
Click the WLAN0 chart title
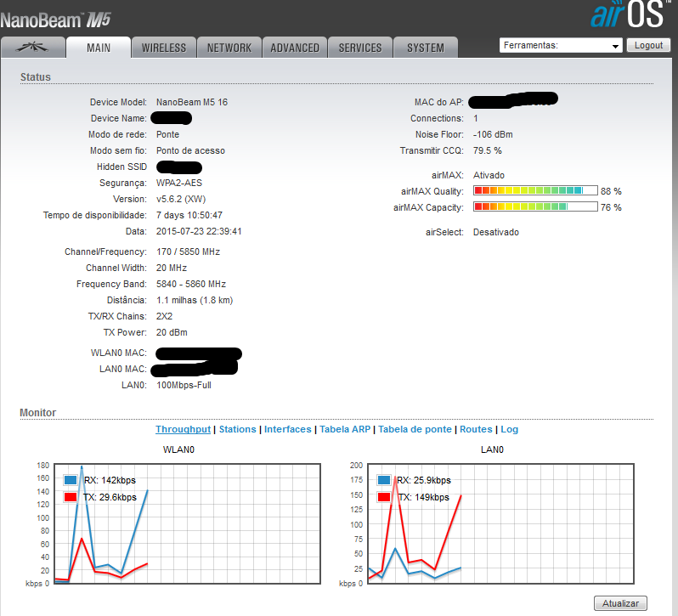coord(178,449)
